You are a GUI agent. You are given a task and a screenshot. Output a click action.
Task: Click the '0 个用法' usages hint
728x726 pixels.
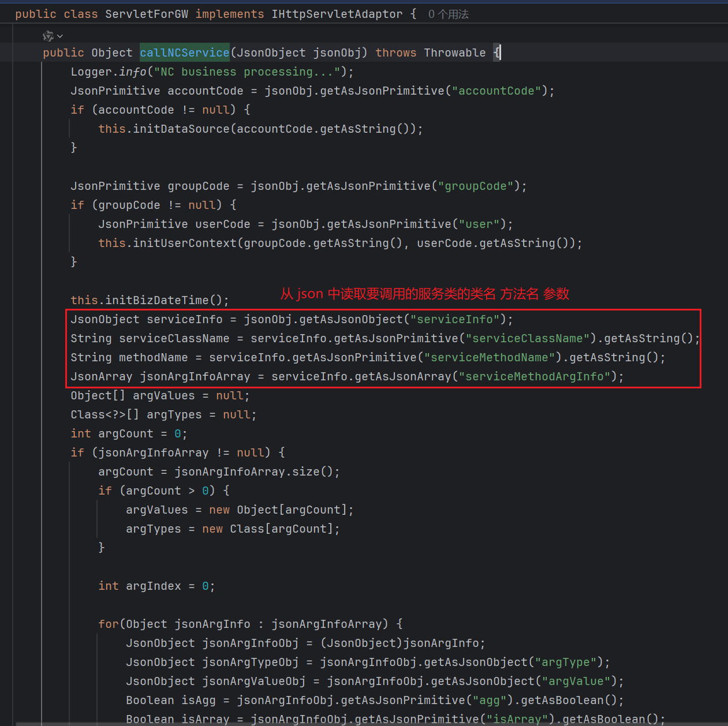click(448, 14)
